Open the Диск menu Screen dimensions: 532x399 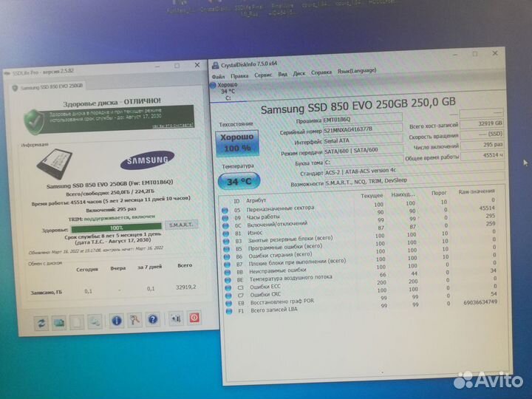click(x=299, y=73)
